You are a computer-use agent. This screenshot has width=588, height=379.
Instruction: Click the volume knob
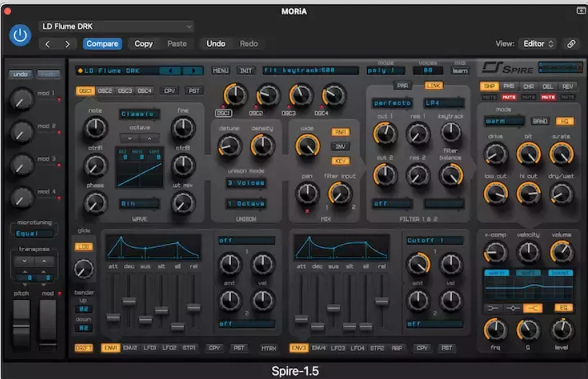(x=561, y=252)
